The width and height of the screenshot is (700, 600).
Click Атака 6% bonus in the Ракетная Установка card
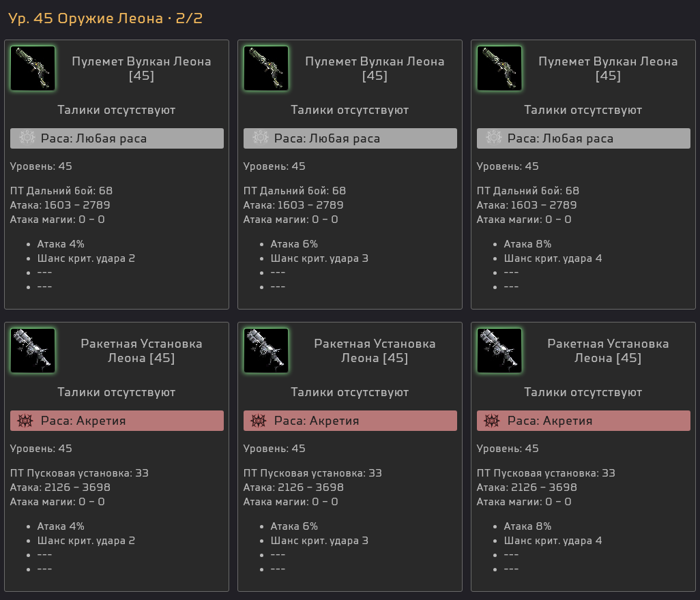click(x=294, y=526)
